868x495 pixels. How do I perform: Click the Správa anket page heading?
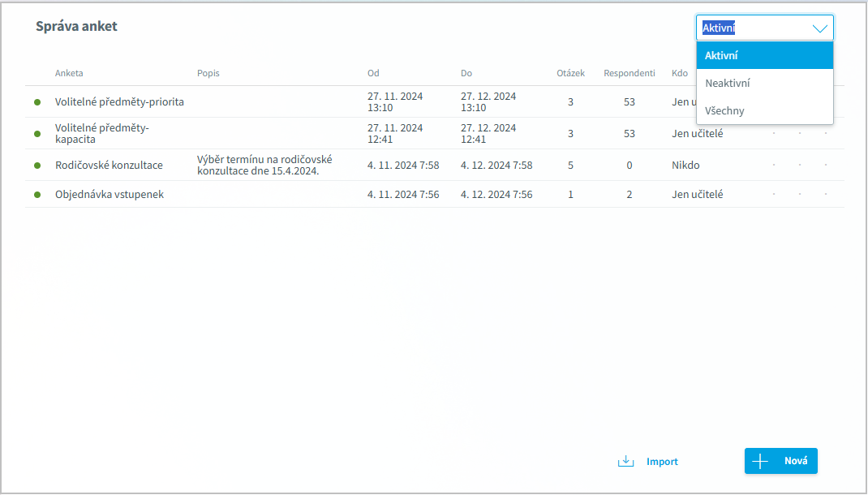click(76, 26)
